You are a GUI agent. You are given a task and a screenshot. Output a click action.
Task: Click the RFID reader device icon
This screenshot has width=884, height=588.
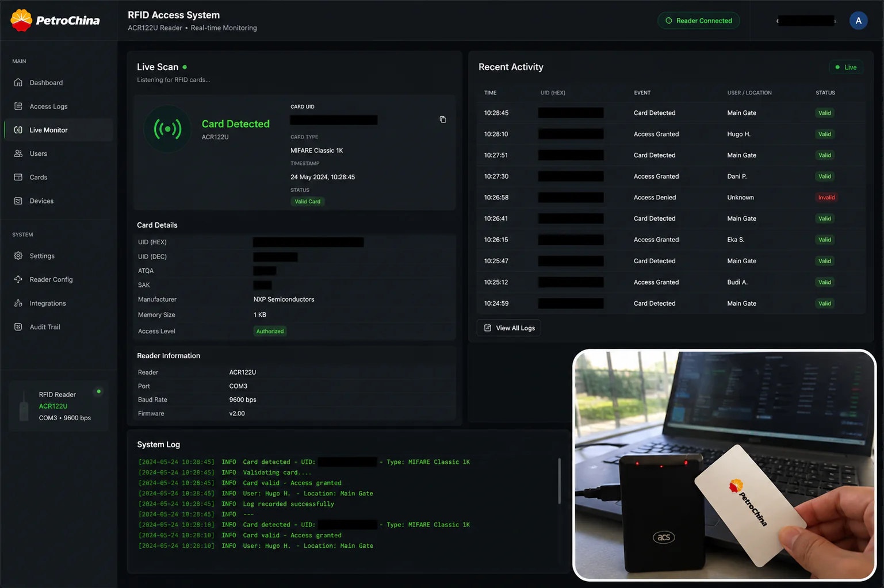tap(24, 406)
